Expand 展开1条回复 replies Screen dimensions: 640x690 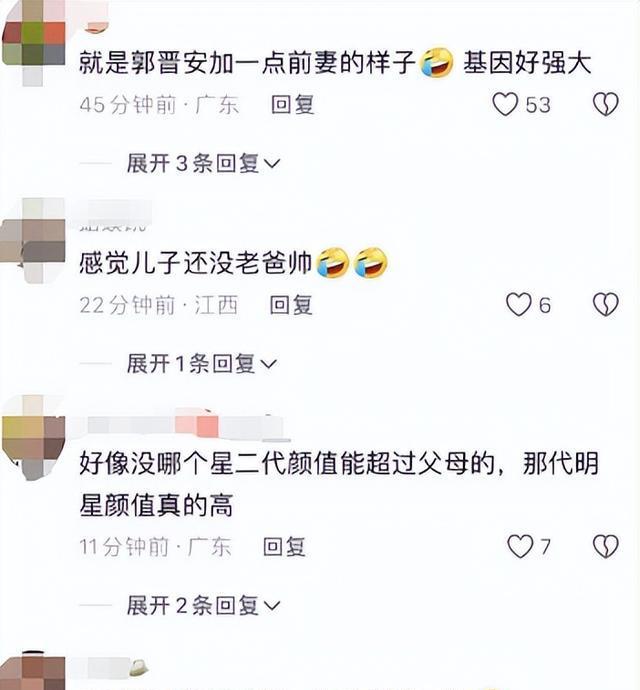pyautogui.click(x=202, y=364)
